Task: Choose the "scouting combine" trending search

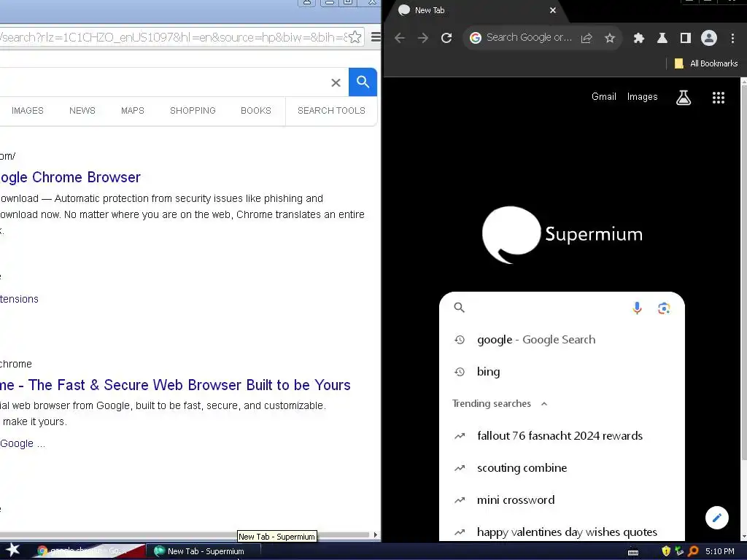Action: [562, 467]
